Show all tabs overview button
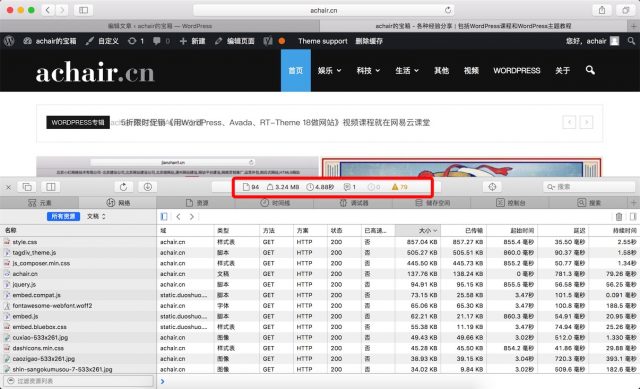 coord(625,10)
